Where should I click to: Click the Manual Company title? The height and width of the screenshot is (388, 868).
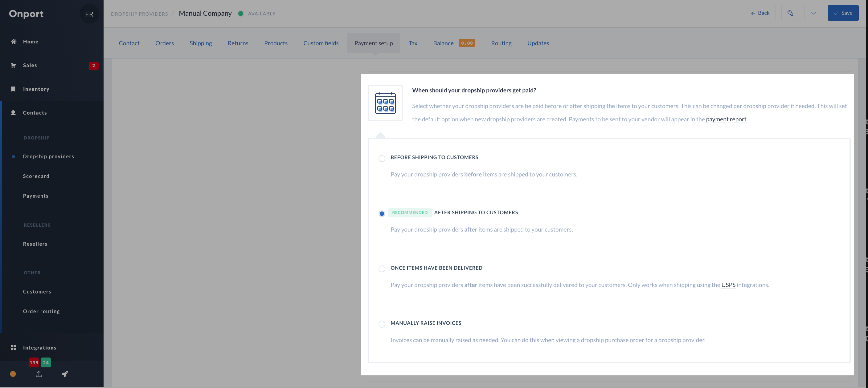(x=205, y=14)
